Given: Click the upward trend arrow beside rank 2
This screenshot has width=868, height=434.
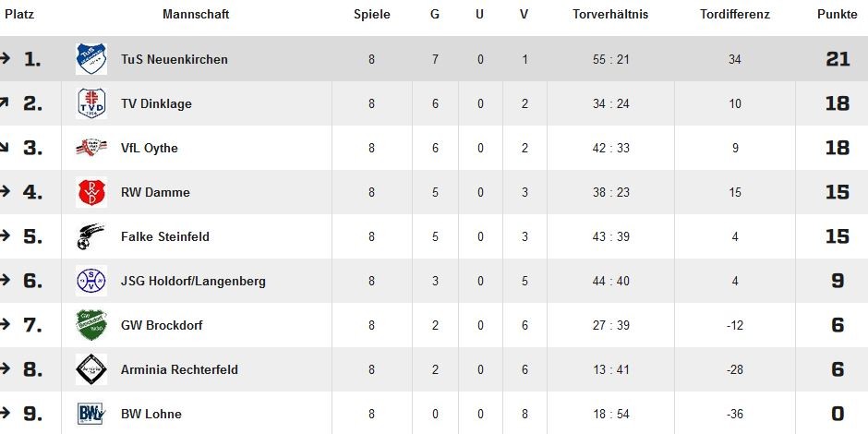Looking at the screenshot, I should 5,102.
